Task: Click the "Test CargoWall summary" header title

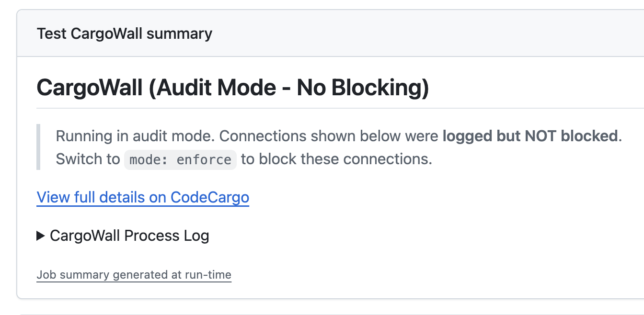Action: [x=124, y=34]
